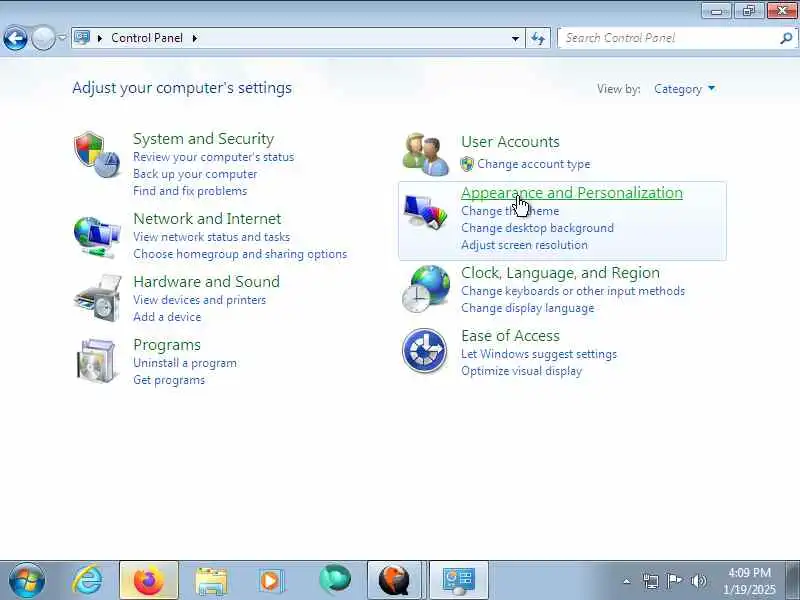
Task: Switch to Firefox in the taskbar
Action: point(148,580)
